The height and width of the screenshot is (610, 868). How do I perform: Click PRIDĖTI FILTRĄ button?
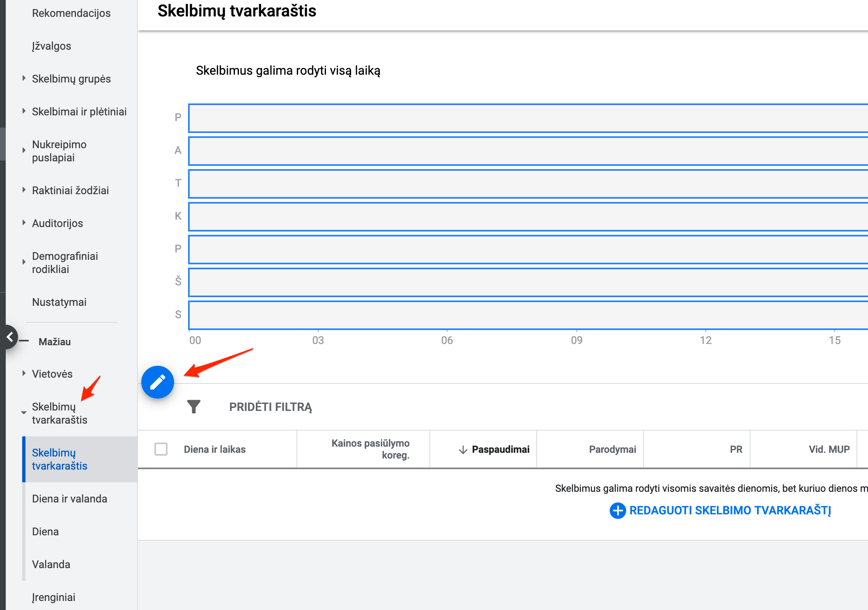[x=270, y=407]
